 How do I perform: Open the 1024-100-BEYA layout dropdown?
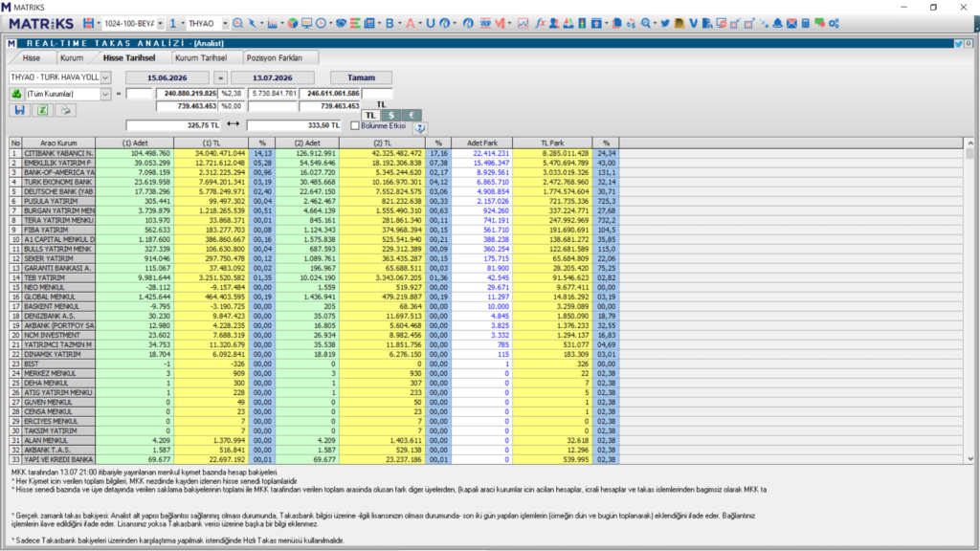coord(160,23)
